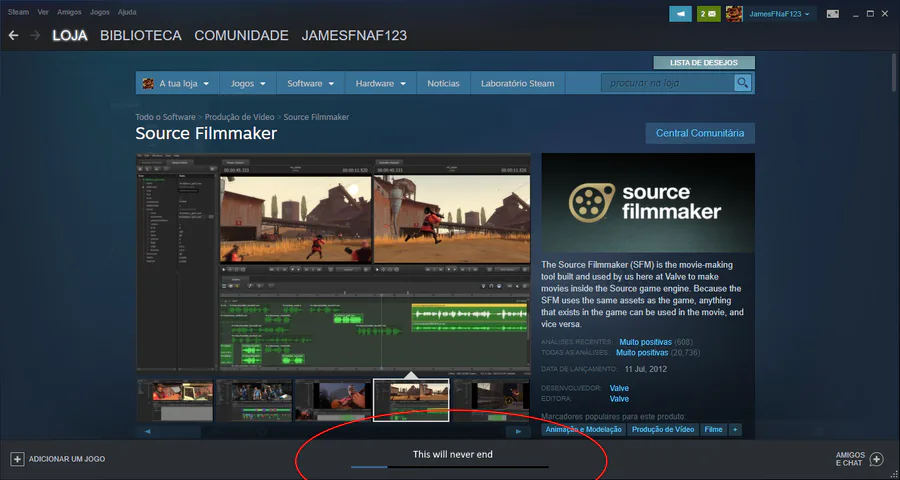900x480 pixels.
Task: Open the Valve publisher link
Action: click(x=619, y=398)
